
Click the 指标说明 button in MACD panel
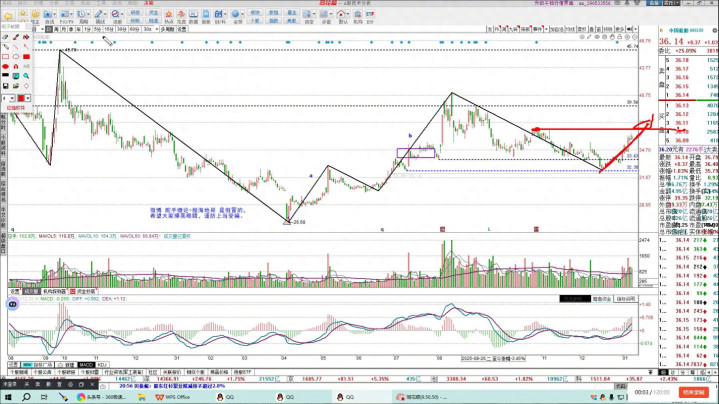(x=625, y=299)
